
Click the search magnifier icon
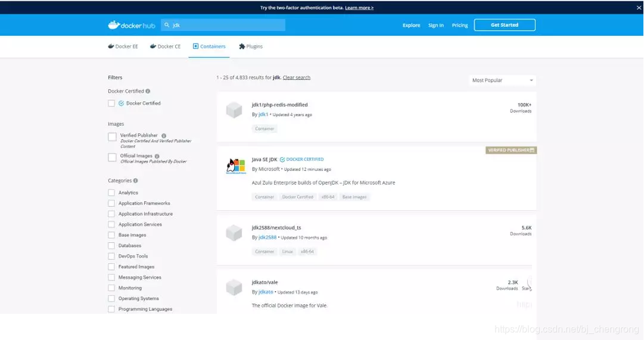(x=167, y=25)
